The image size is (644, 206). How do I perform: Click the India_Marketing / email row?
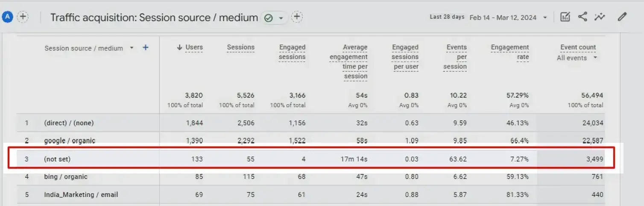point(311,194)
